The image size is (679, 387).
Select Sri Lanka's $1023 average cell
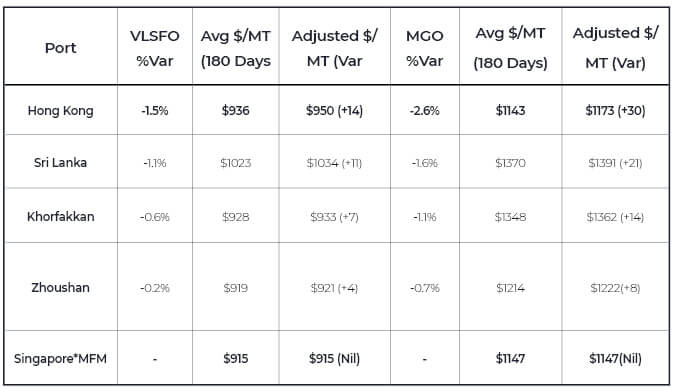pyautogui.click(x=236, y=163)
